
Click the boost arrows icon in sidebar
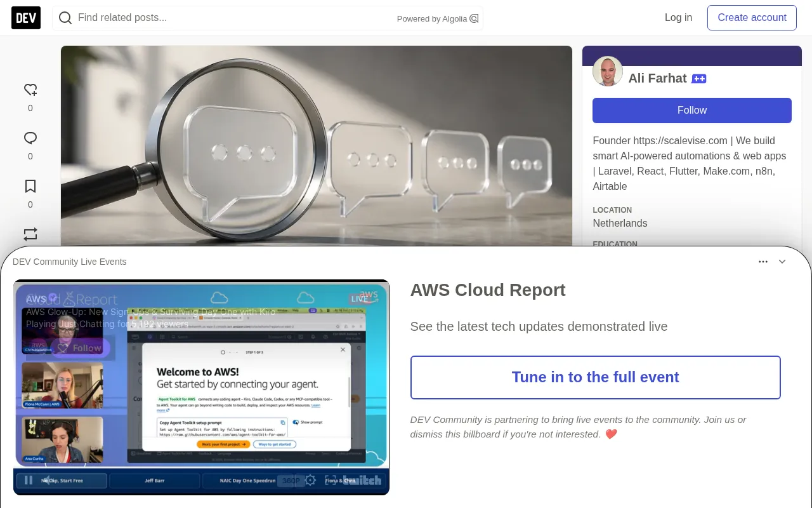[30, 234]
